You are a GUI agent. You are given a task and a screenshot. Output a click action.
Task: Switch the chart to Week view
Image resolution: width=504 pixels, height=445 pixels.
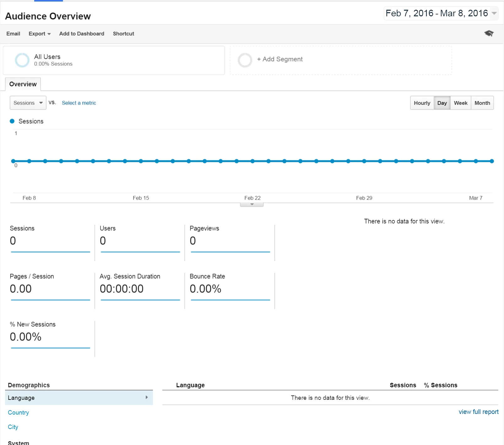coord(460,103)
